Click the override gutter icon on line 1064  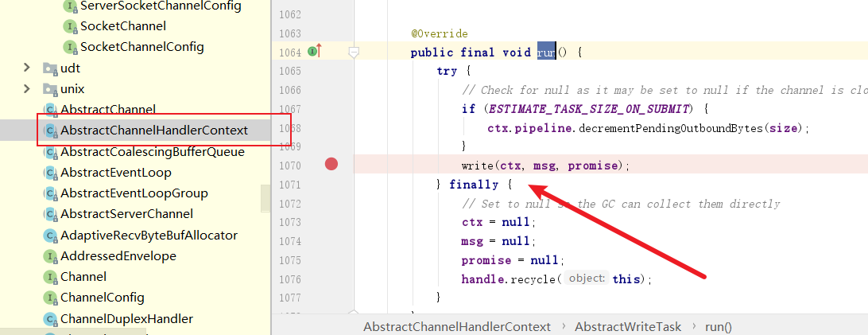coord(313,52)
